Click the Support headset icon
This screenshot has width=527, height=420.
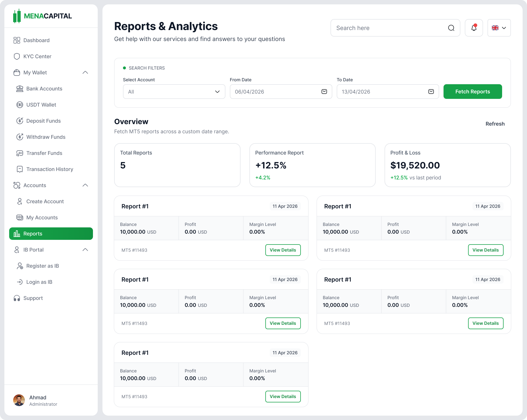tap(17, 298)
